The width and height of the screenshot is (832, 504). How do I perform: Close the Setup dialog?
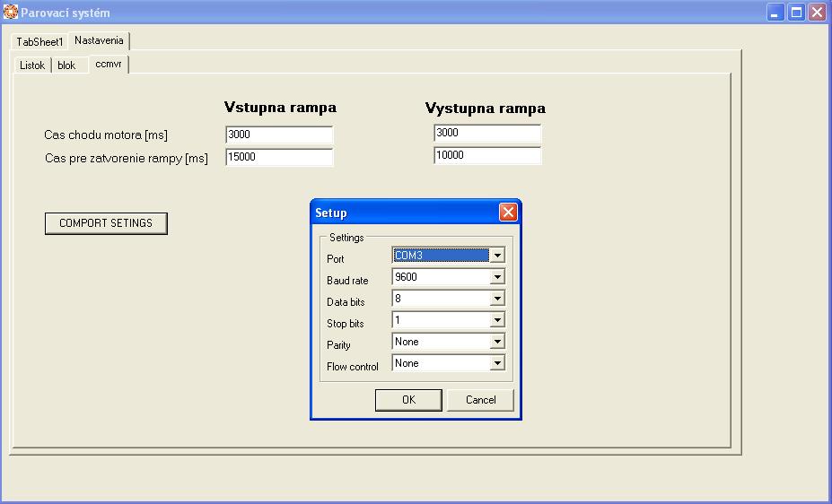(508, 213)
